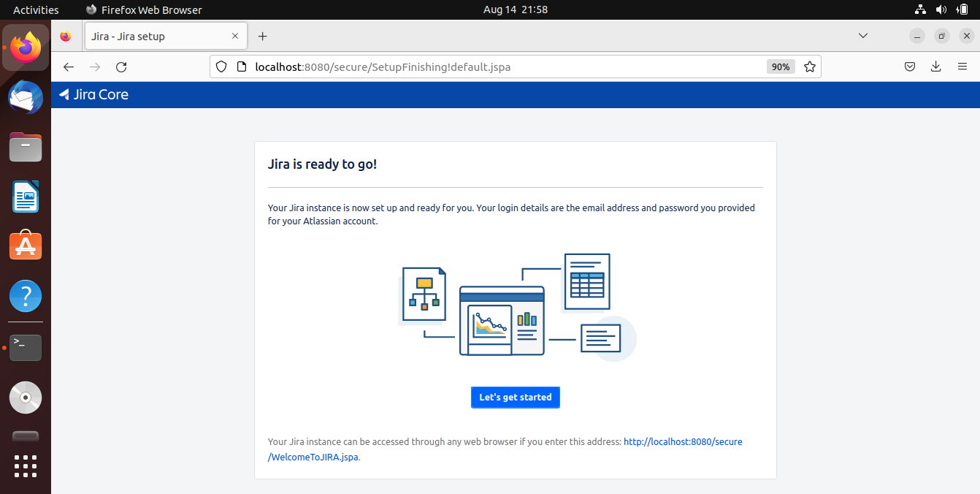Open the tracking protection shield icon
This screenshot has height=494, width=980.
221,66
